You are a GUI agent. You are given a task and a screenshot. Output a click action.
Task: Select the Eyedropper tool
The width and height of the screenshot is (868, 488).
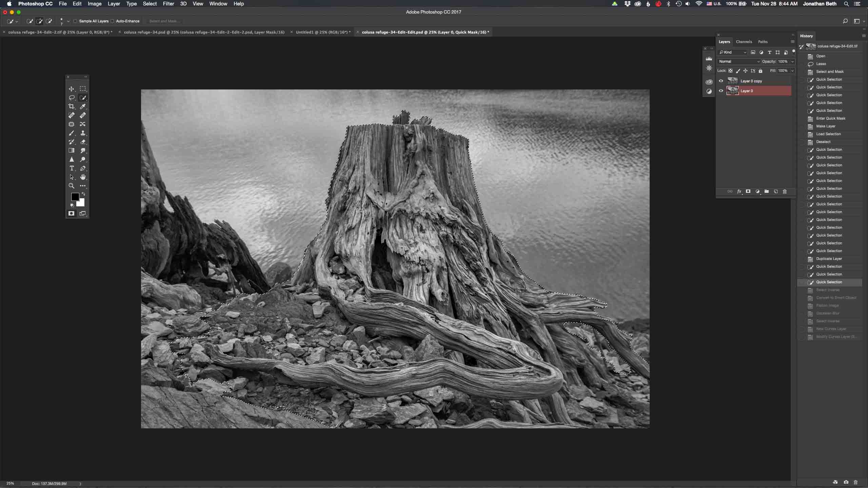pyautogui.click(x=83, y=106)
